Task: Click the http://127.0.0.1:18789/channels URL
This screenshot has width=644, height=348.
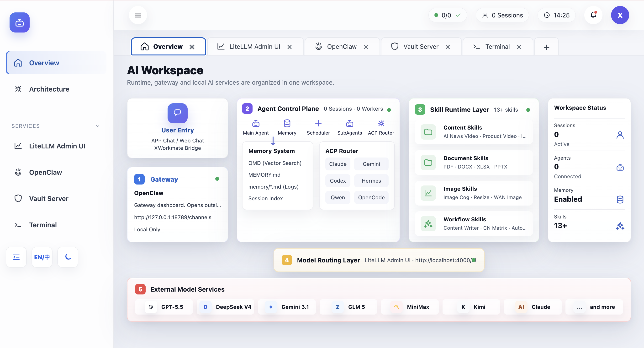Action: 173,217
